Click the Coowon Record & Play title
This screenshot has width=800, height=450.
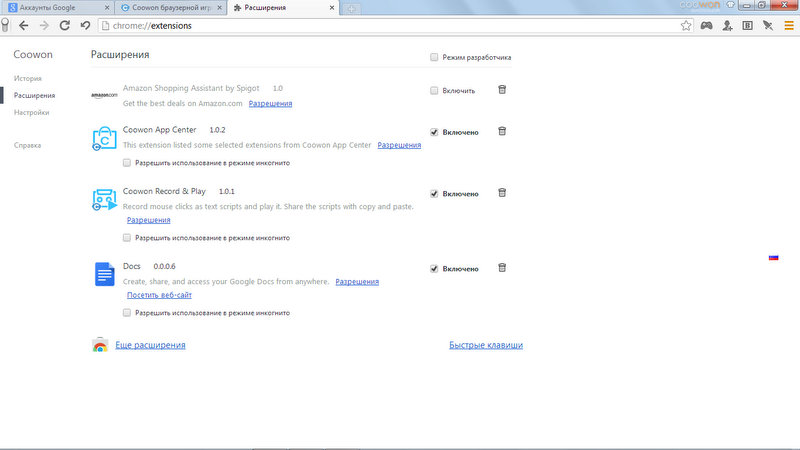point(164,191)
